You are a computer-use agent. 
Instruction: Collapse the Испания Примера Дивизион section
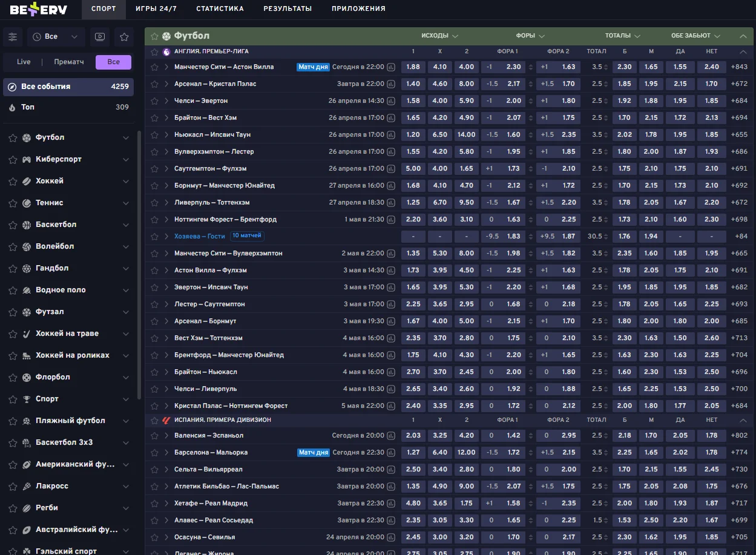pos(743,420)
